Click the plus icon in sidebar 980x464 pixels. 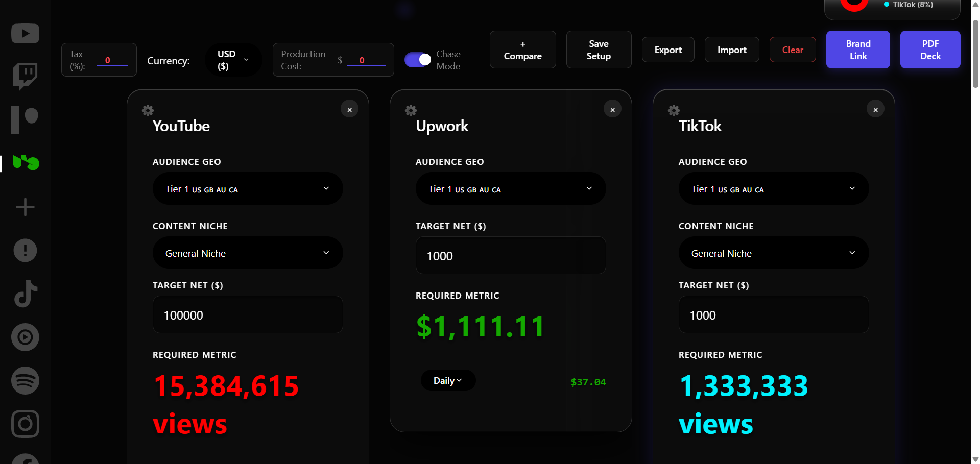point(25,207)
